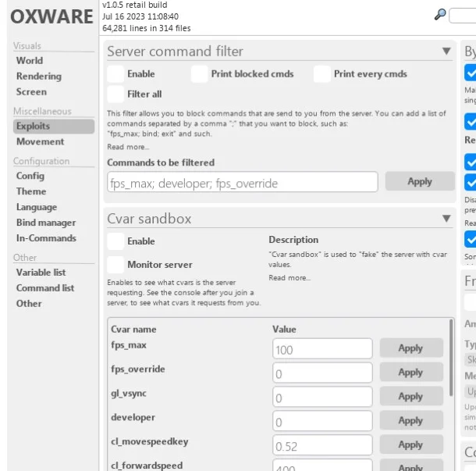Enable the Cvar sandbox checkbox
The image size is (476, 471).
point(115,241)
